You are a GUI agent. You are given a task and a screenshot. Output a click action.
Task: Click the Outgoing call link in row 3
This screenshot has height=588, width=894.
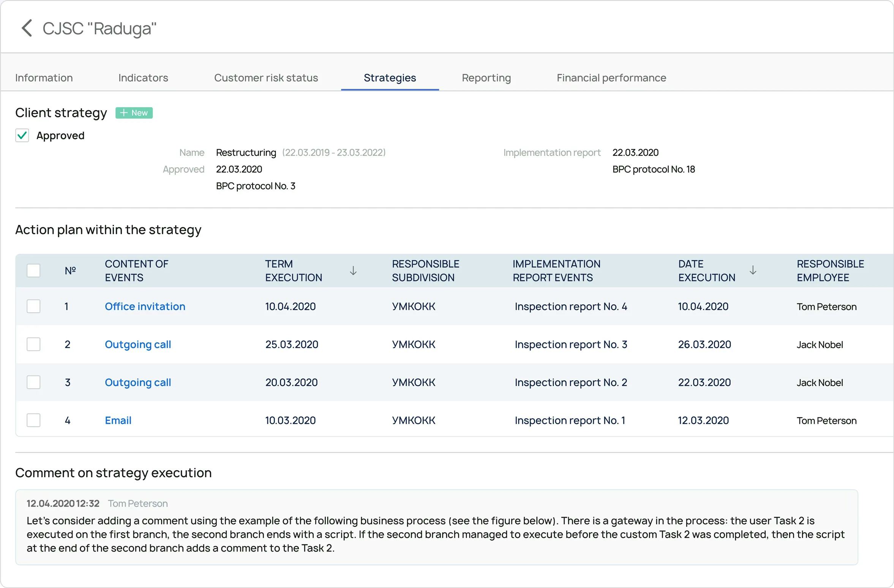tap(137, 382)
